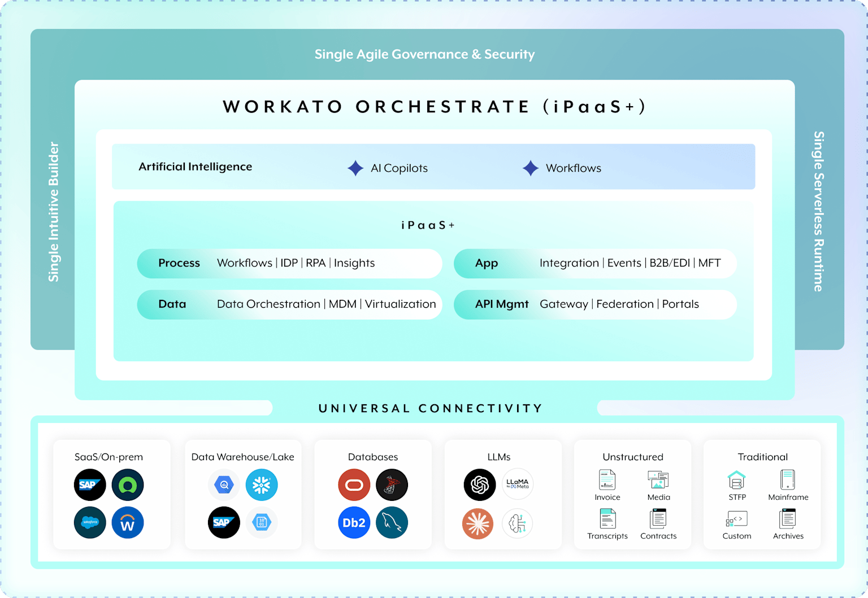Image resolution: width=868 pixels, height=598 pixels.
Task: Click the Single Agile Governance & Security heading
Action: click(x=424, y=54)
